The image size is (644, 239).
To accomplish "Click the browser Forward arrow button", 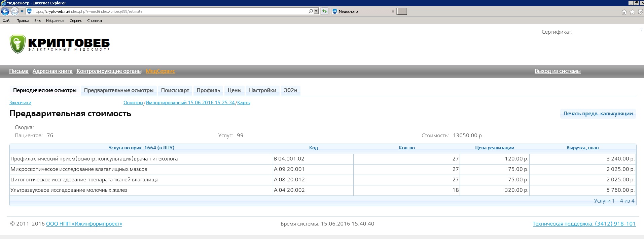I will (14, 11).
